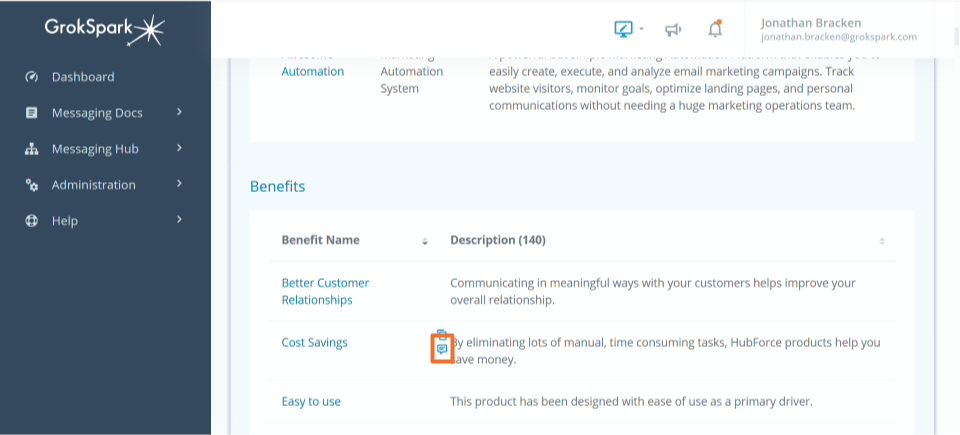Click the Messaging Hub sitemap icon
The image size is (960, 435).
31,149
